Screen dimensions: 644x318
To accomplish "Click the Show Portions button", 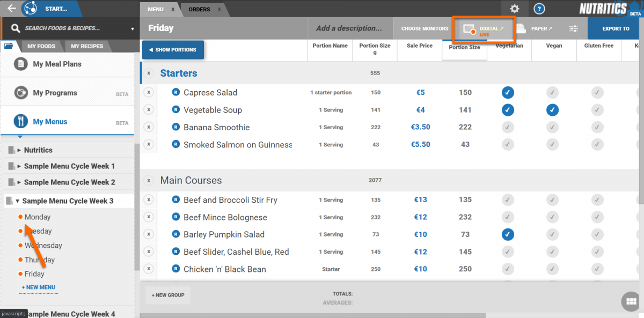I will [173, 50].
